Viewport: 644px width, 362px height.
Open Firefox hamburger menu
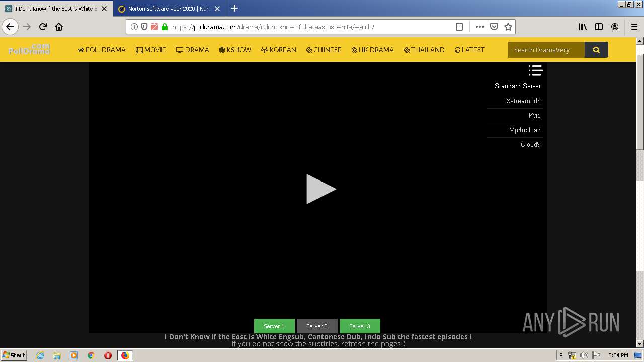[x=634, y=27]
